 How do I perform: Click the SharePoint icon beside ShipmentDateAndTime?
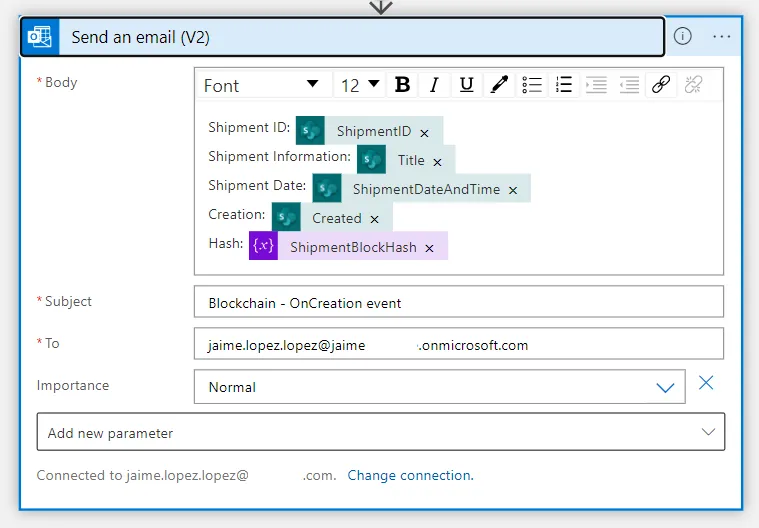327,188
